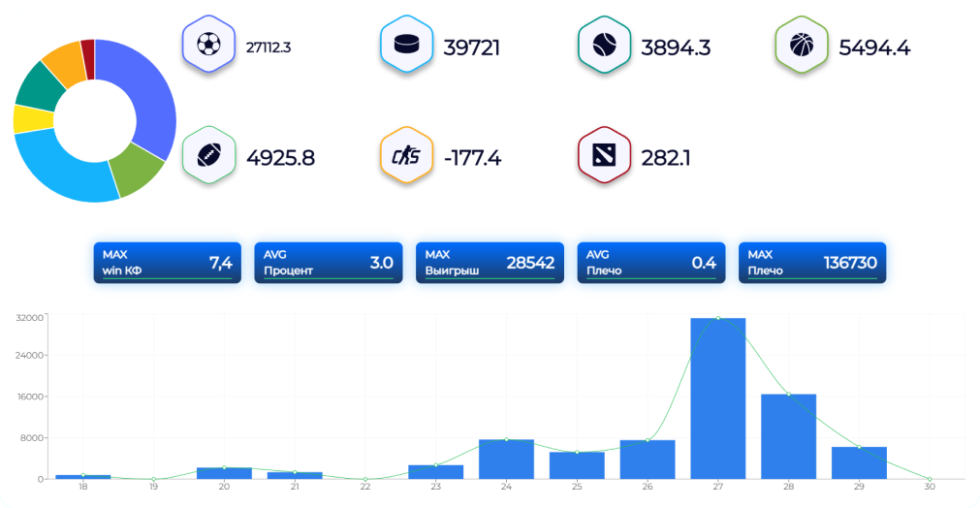The width and height of the screenshot is (980, 508).
Task: Select the hockey puck sport icon
Action: [x=407, y=45]
